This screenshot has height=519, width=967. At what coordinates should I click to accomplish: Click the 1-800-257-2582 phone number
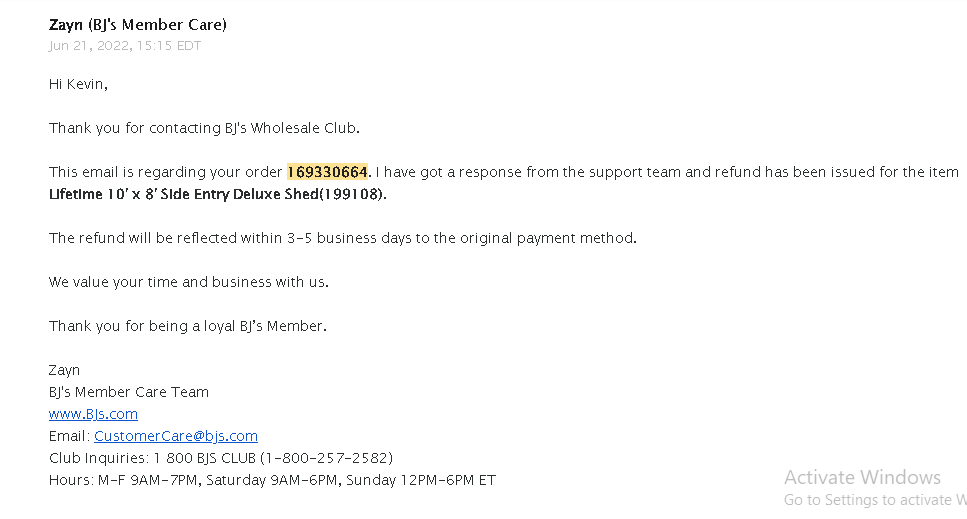click(x=326, y=459)
